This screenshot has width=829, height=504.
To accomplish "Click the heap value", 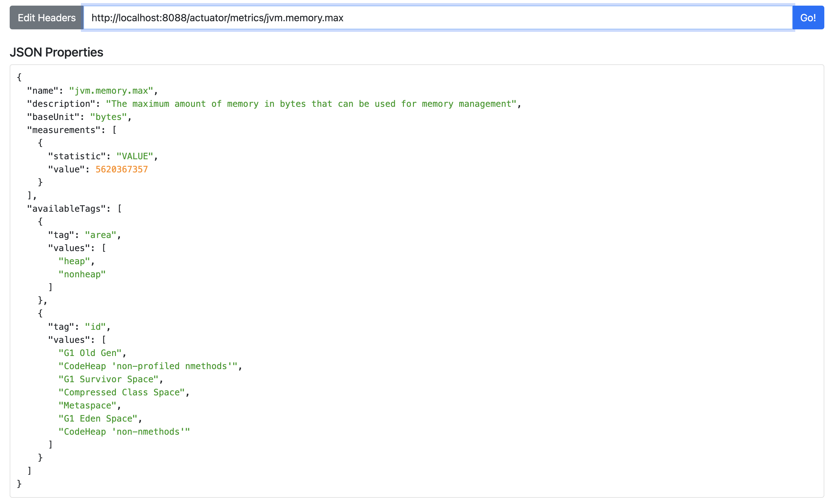I will (74, 261).
